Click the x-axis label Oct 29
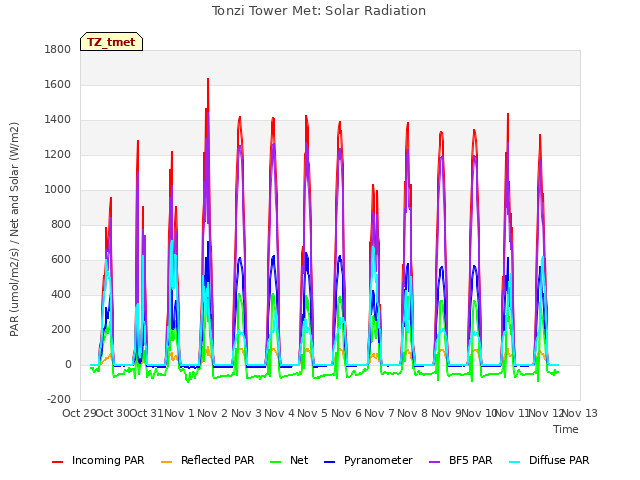Screen dimensions: 640x480 79,413
